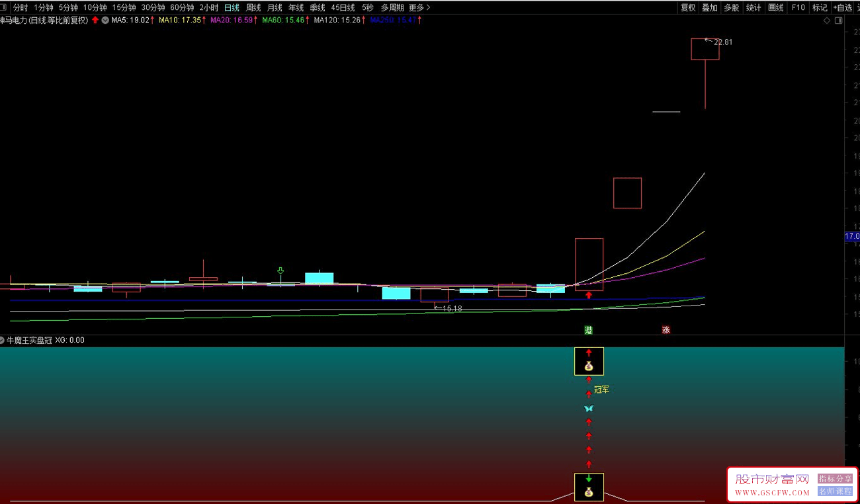Image resolution: width=860 pixels, height=504 pixels.
Task: Click the XG: 0.00 indicator value
Action: point(69,340)
